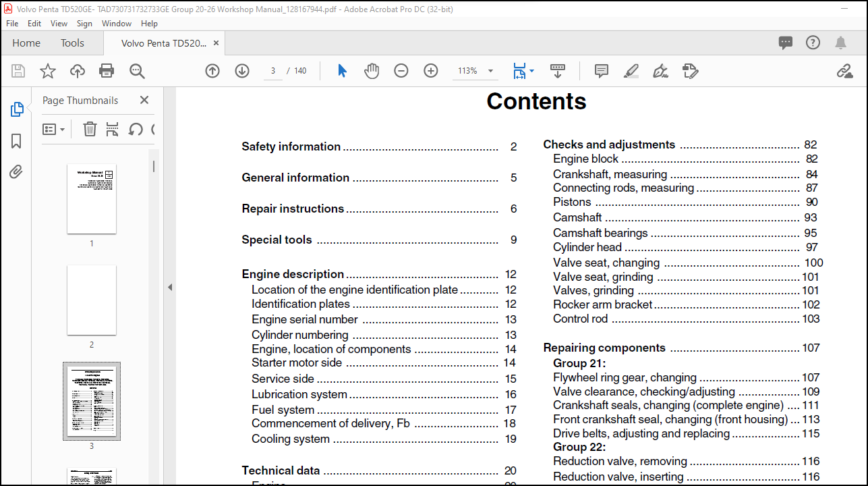The image size is (868, 486).
Task: Open the thumbnail options dropdown
Action: point(54,129)
